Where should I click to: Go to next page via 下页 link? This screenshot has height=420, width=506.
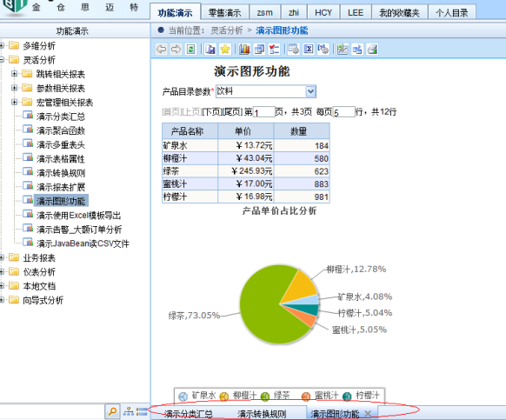[x=211, y=112]
